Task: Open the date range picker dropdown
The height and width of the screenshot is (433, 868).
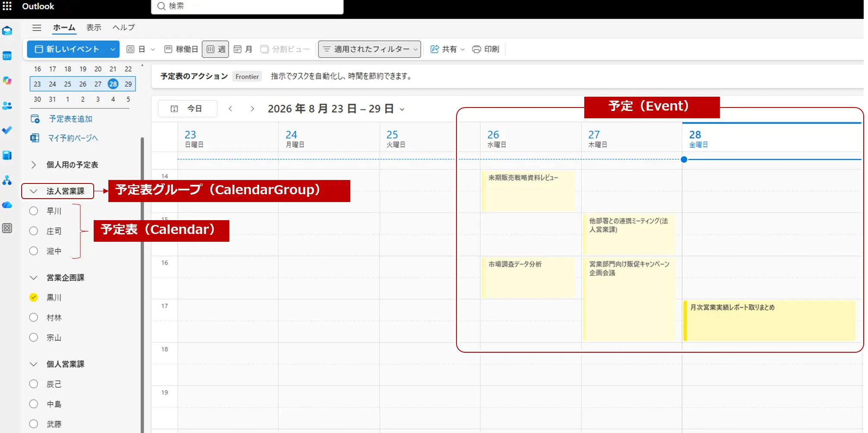Action: coord(402,109)
